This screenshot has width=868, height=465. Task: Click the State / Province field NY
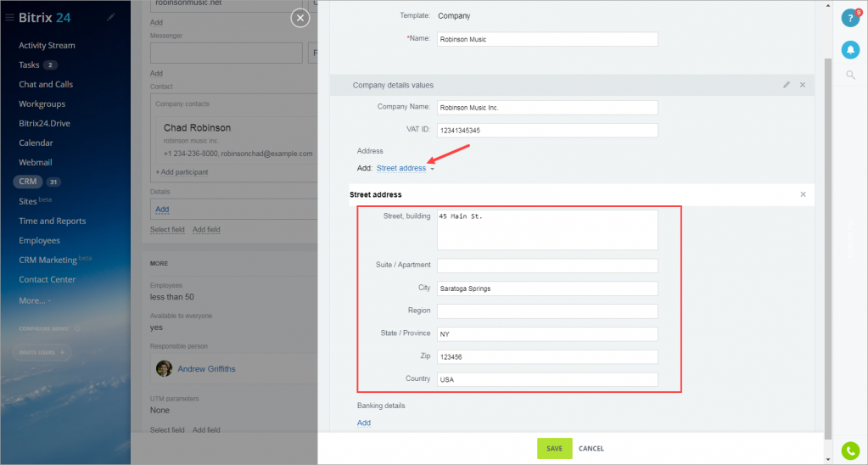coord(547,334)
